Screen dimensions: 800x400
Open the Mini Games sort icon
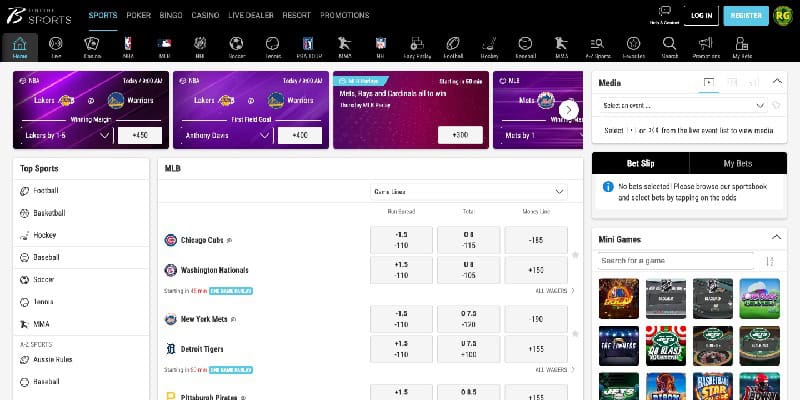pos(770,261)
